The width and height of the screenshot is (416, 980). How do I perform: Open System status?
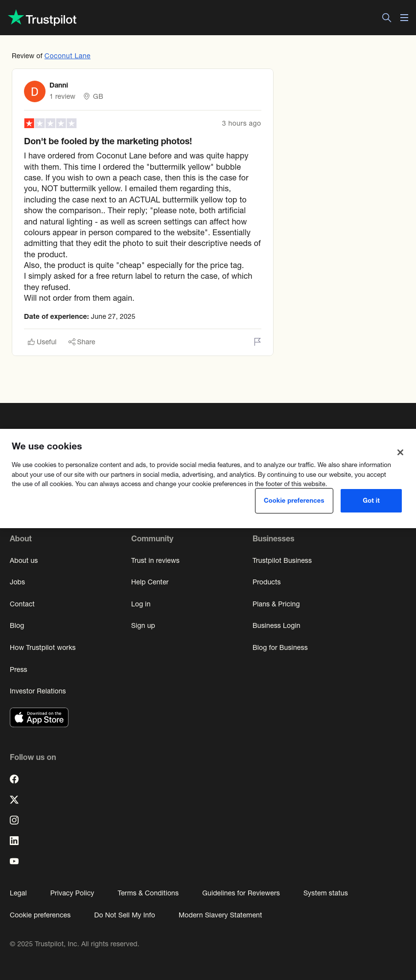325,893
